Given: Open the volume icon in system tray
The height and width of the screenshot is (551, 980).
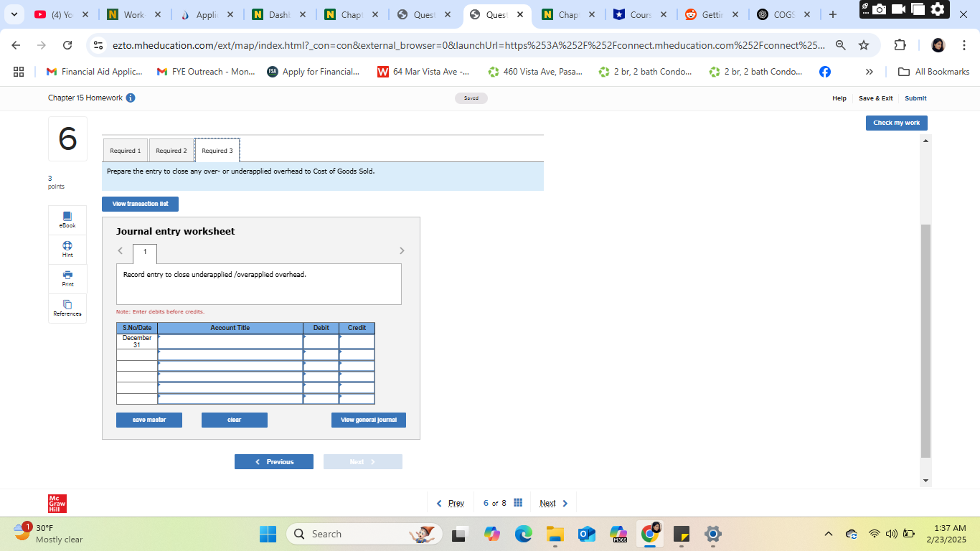Looking at the screenshot, I should (892, 534).
